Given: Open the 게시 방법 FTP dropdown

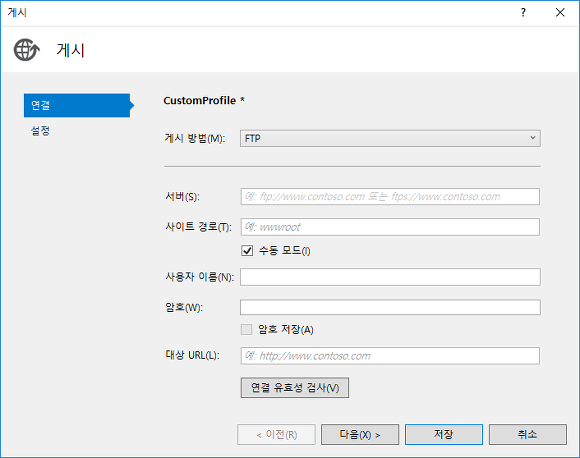Looking at the screenshot, I should tap(390, 138).
